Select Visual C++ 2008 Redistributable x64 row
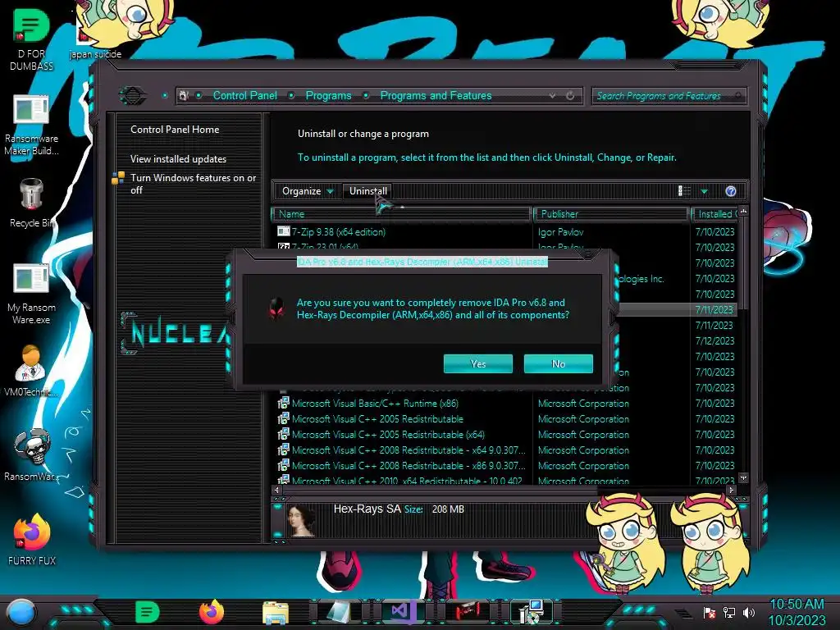The height and width of the screenshot is (630, 840). pyautogui.click(x=409, y=450)
